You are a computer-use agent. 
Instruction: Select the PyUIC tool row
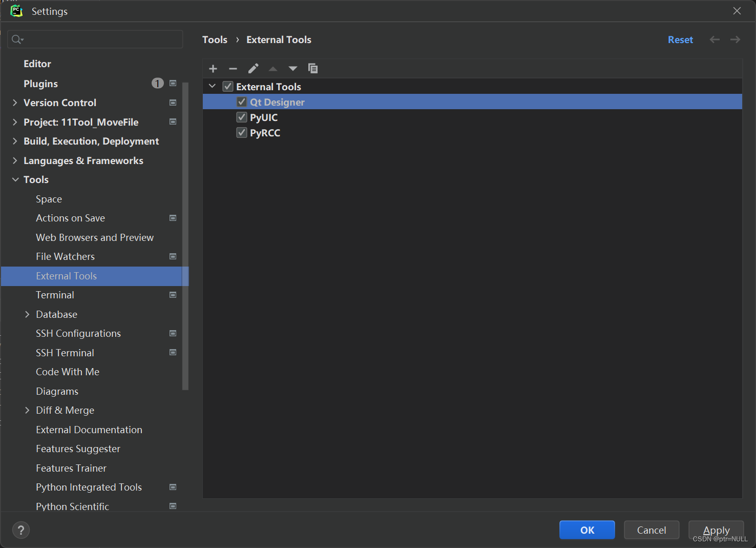[472, 117]
